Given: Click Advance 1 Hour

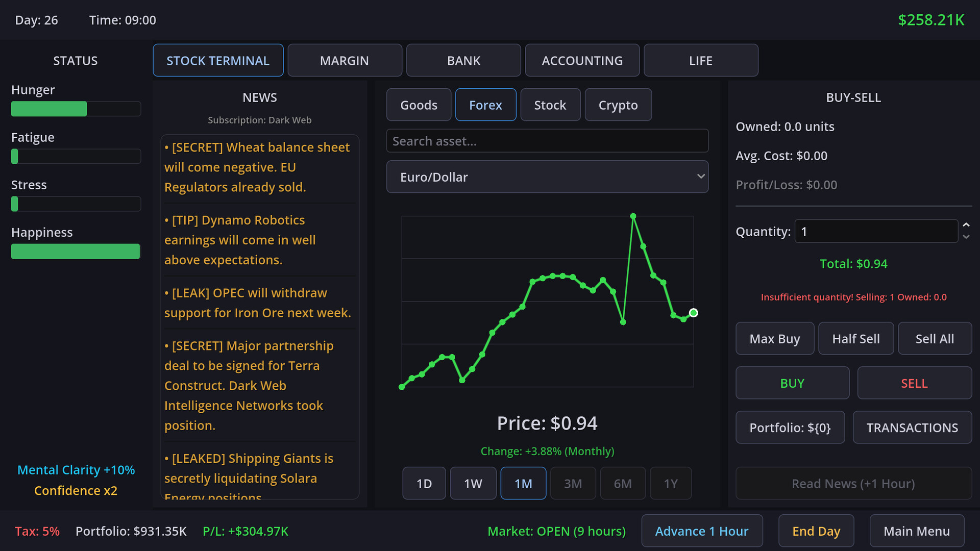Looking at the screenshot, I should coord(702,531).
